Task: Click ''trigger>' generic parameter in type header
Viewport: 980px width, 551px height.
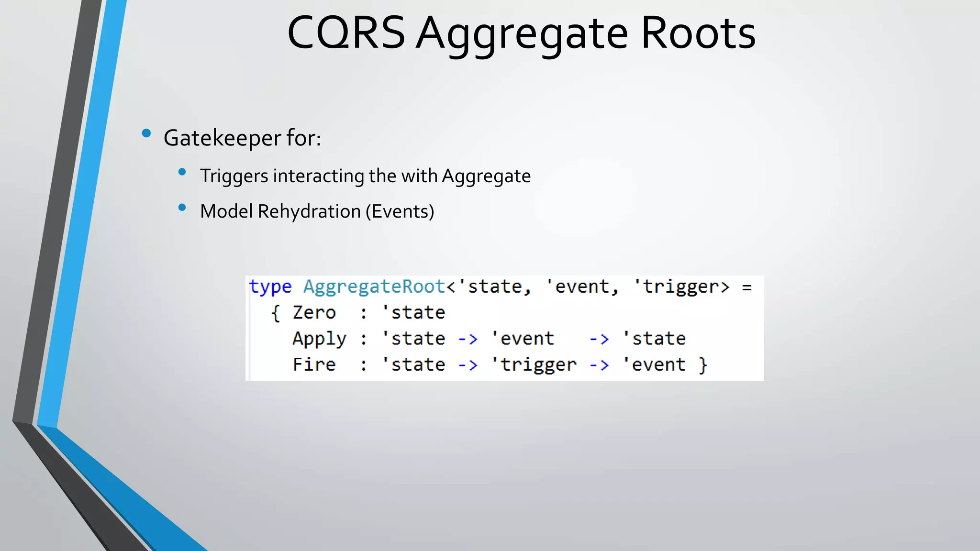Action: point(681,287)
